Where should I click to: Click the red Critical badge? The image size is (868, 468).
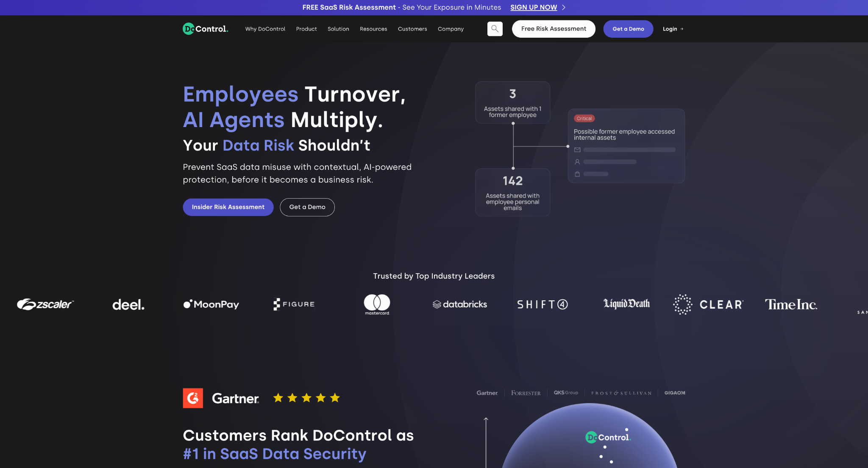click(584, 119)
